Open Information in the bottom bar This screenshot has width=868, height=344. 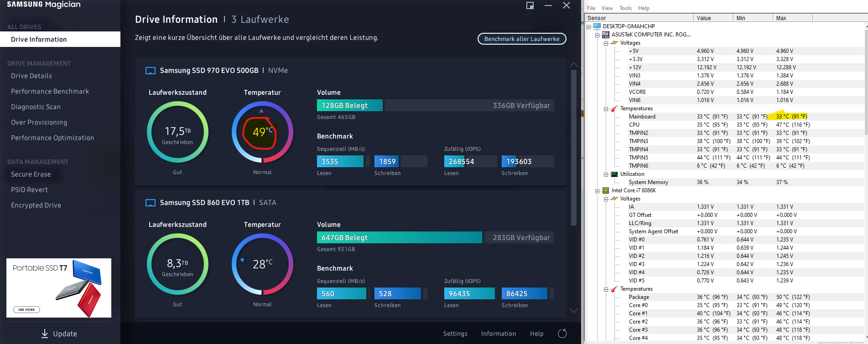point(499,334)
